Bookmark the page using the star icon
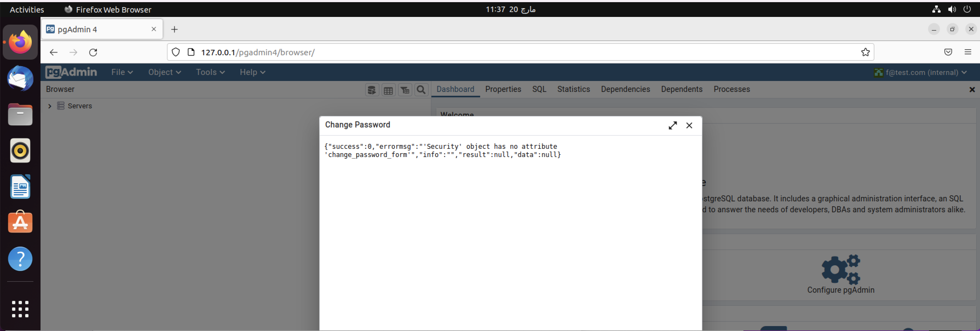The width and height of the screenshot is (980, 331). tap(865, 52)
